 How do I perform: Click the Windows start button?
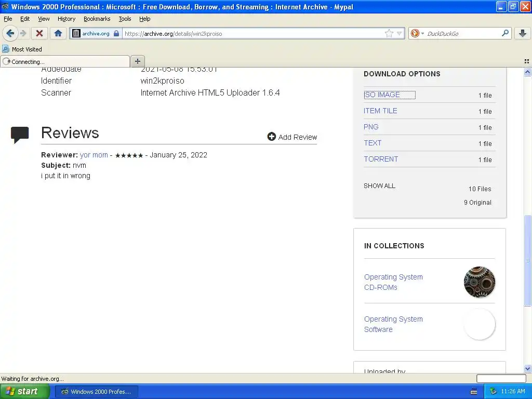24,391
